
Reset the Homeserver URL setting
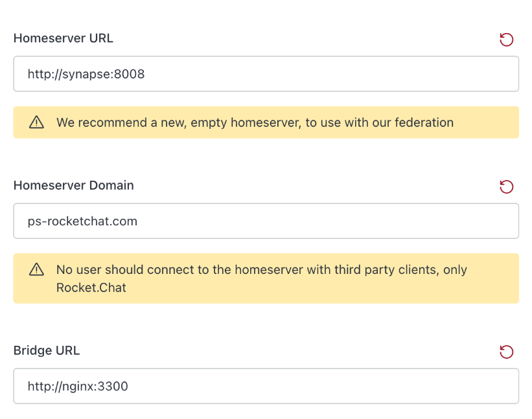[506, 40]
